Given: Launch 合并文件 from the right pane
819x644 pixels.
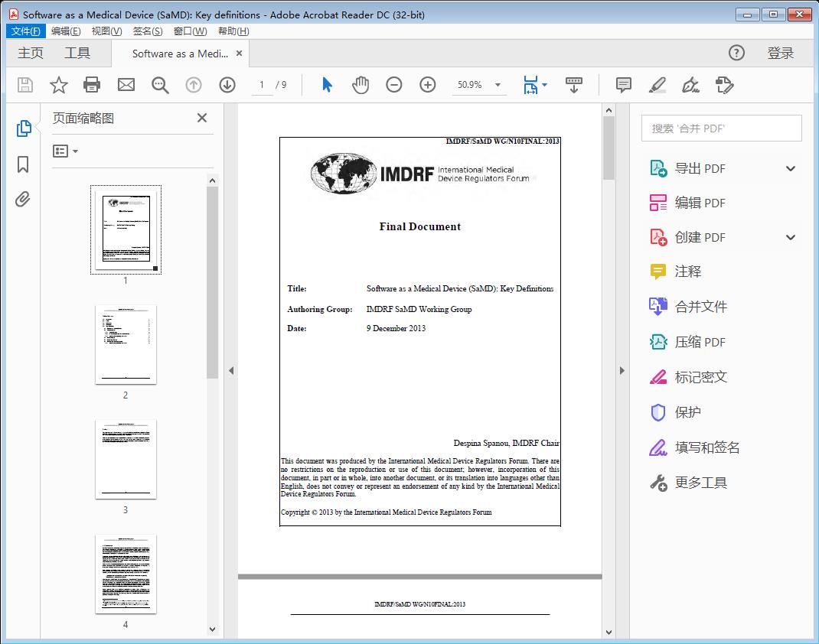Looking at the screenshot, I should (x=702, y=306).
